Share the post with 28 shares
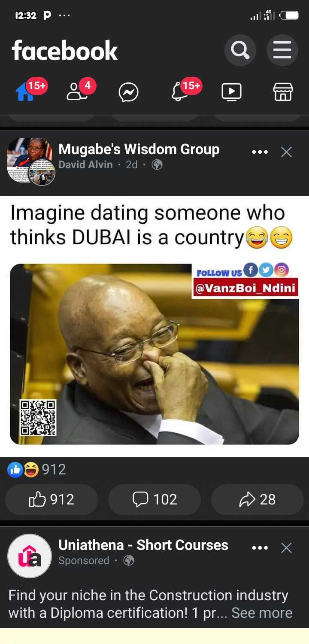The height and width of the screenshot is (644, 309). (257, 499)
